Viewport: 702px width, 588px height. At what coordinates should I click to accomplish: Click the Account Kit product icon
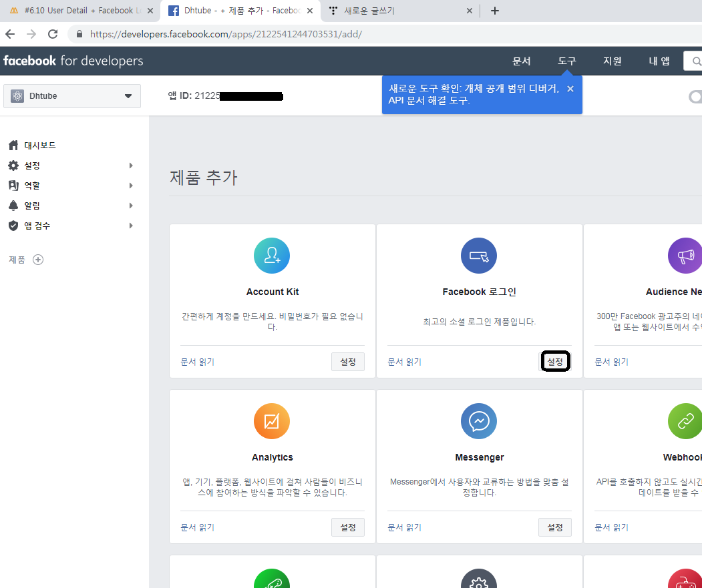(272, 256)
